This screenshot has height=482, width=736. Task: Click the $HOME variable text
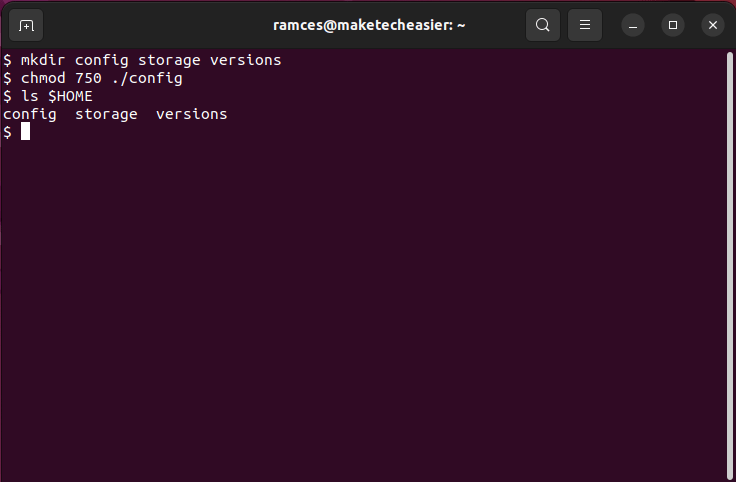pos(70,96)
